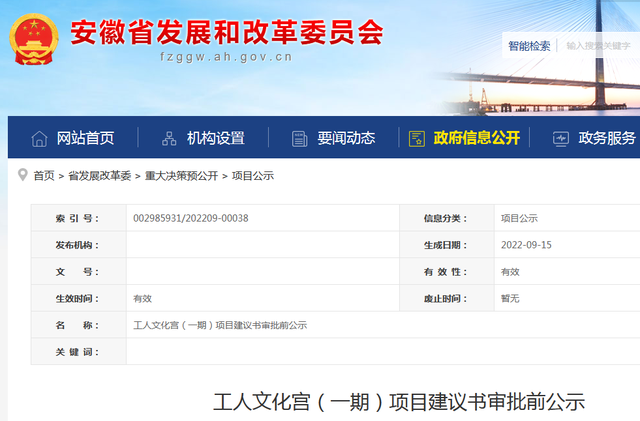Click the 有效 value beside 生效时间
Screen dimensions: 640x421
click(142, 298)
